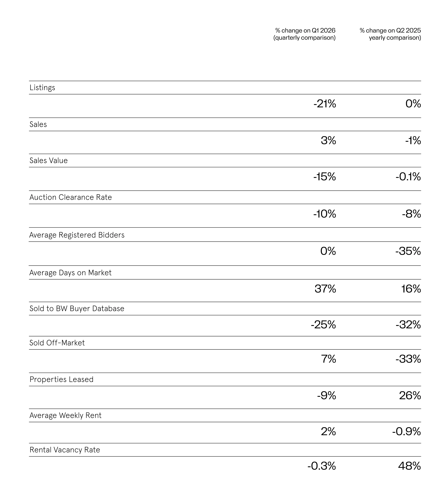This screenshot has width=448, height=504.
Task: Select the Sold Off-Market label
Action: [x=57, y=343]
